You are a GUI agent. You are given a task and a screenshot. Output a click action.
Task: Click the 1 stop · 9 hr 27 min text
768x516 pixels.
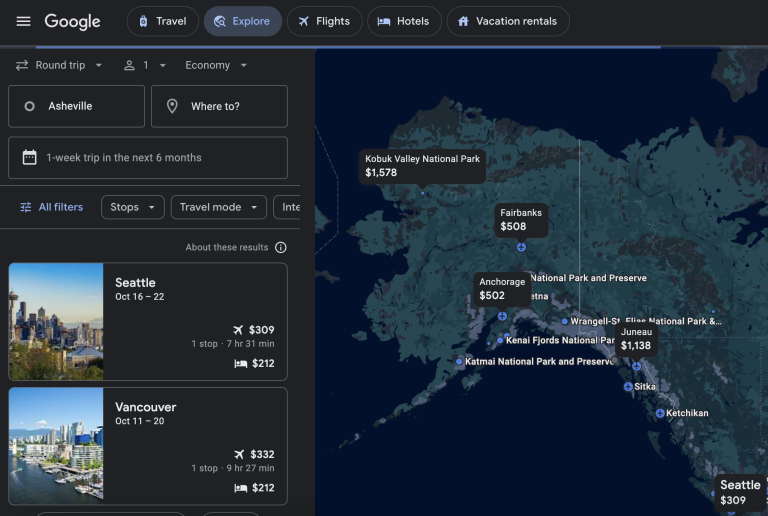pos(233,468)
